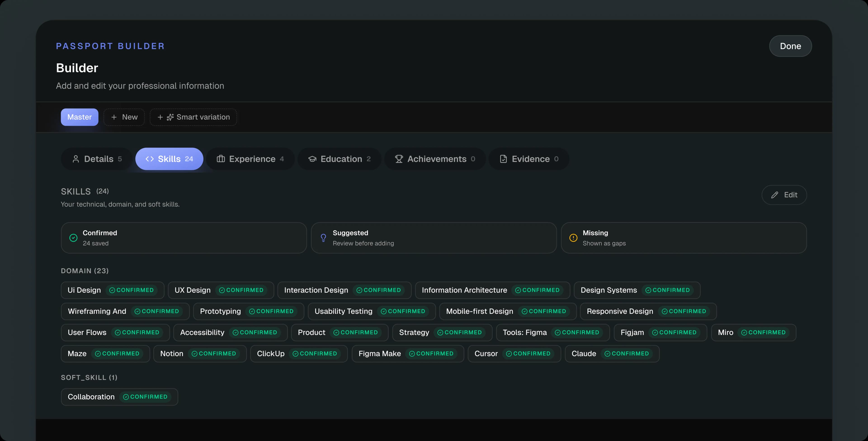Screen dimensions: 868x441
Task: Click the CONFIRMED badge on Ui Design
Action: 131,290
